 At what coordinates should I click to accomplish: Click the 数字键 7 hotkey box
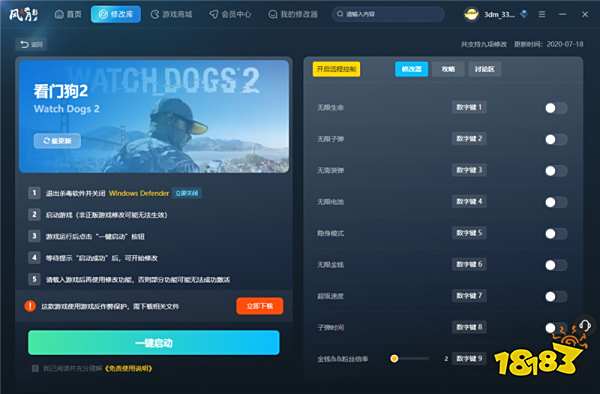pyautogui.click(x=469, y=295)
